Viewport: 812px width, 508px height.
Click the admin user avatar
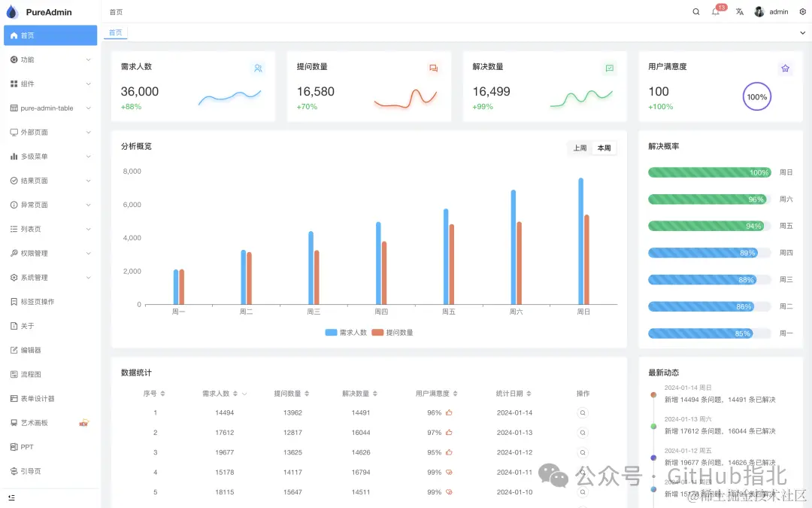coord(759,12)
